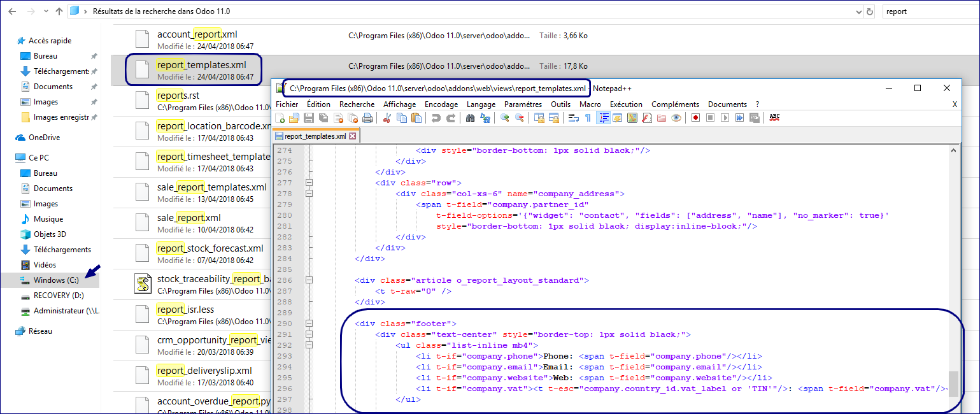The height and width of the screenshot is (414, 980).
Task: Click the Explorer Up one level arrow
Action: point(59,11)
